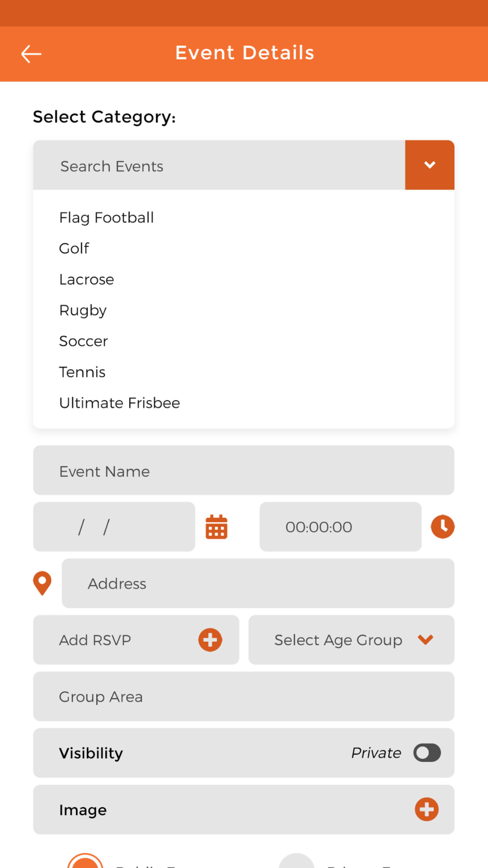
Task: Toggle the Private visibility switch
Action: (x=427, y=753)
